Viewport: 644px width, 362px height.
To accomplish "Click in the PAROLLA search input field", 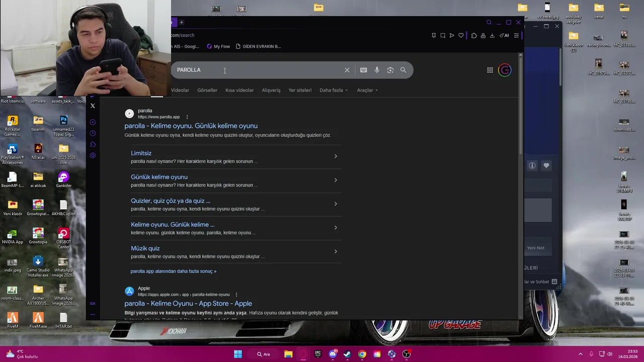I will [257, 70].
